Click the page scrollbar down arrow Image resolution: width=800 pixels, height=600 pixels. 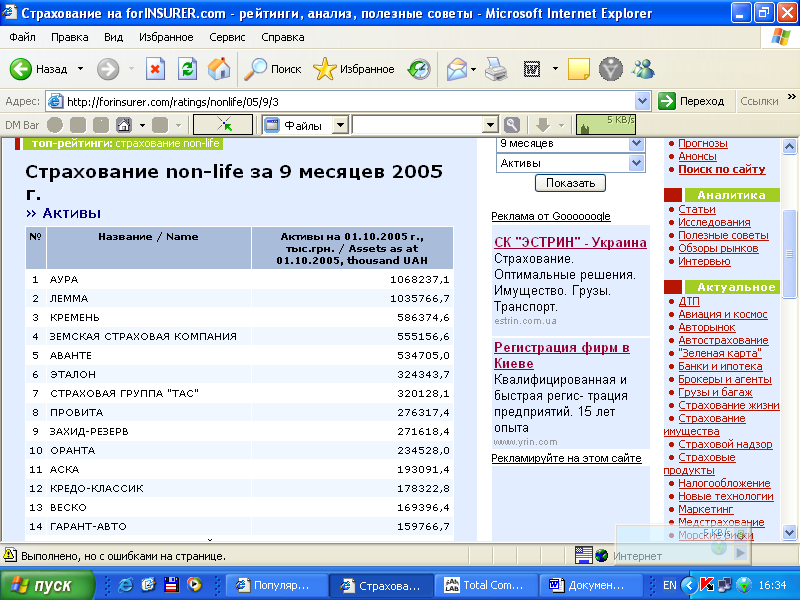789,533
